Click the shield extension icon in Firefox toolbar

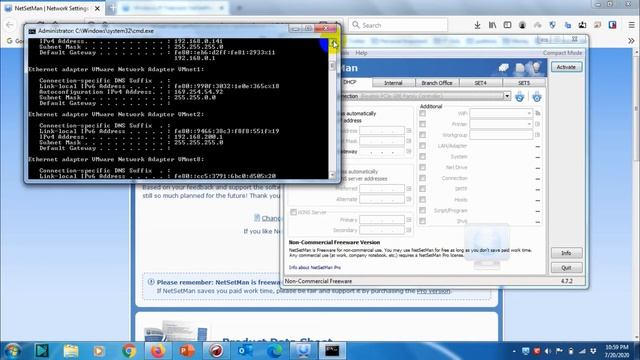(x=552, y=25)
